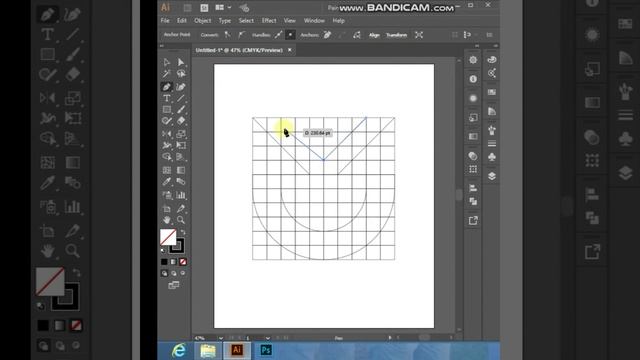The height and width of the screenshot is (360, 640).
Task: Select the Pen tool
Action: [166, 87]
